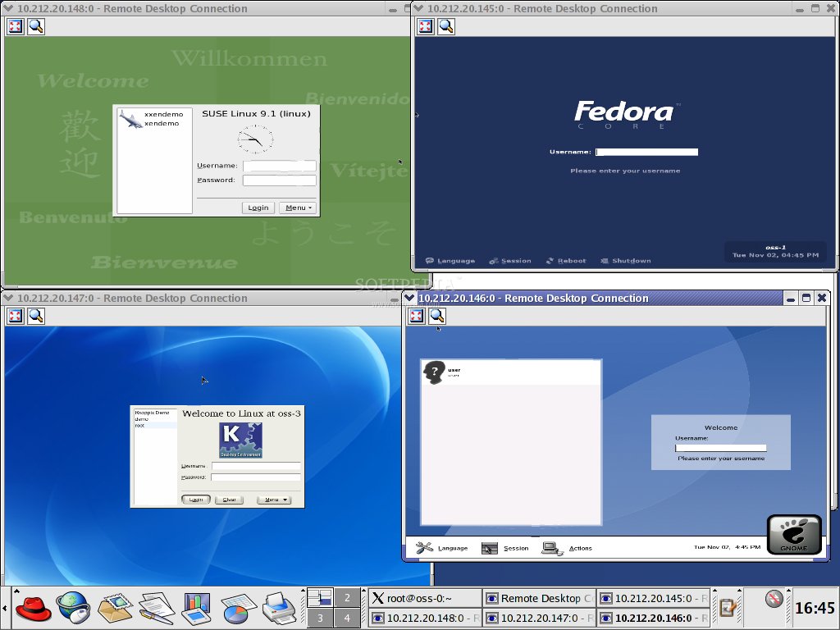Select 'root' in Knoppix user list
The width and height of the screenshot is (840, 630).
click(139, 426)
